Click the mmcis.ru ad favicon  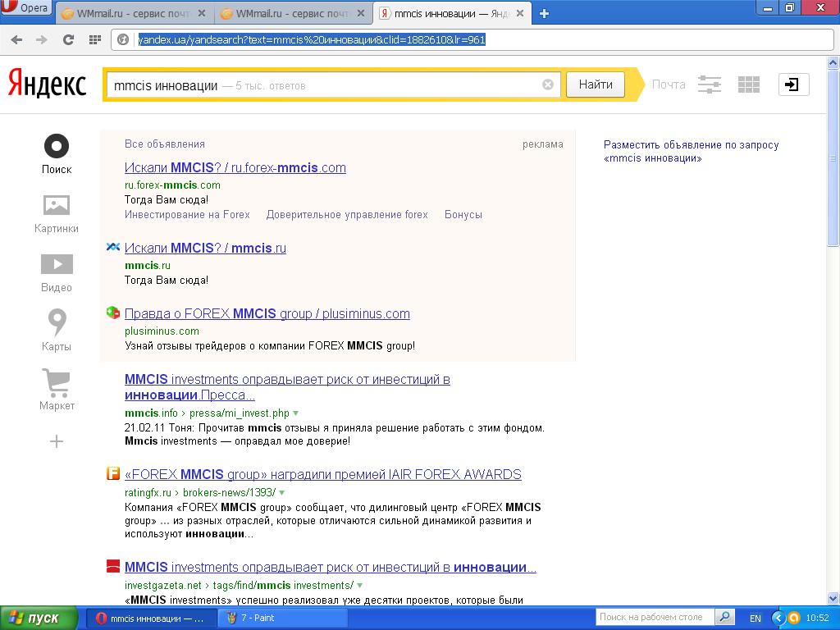[x=112, y=247]
